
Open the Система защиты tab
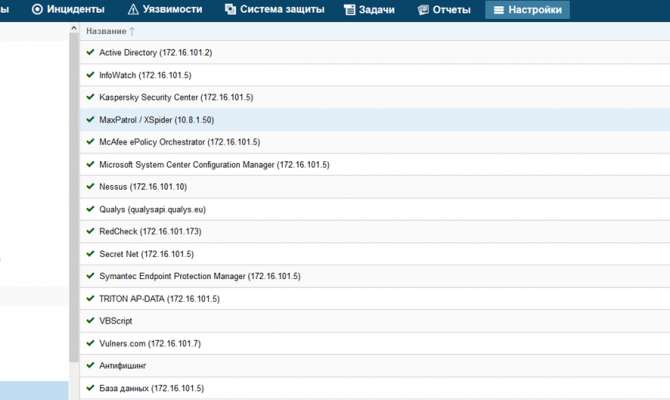pyautogui.click(x=275, y=9)
